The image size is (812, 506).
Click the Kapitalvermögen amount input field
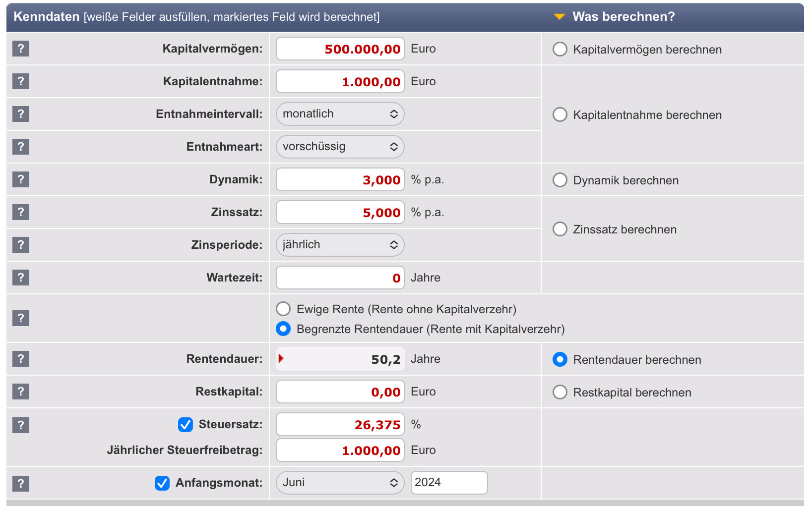tap(340, 49)
